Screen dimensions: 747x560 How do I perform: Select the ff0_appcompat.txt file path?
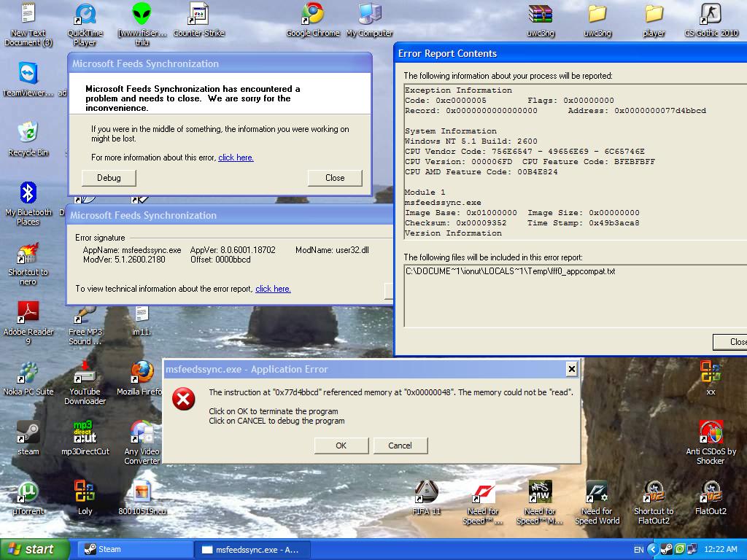pyautogui.click(x=510, y=271)
